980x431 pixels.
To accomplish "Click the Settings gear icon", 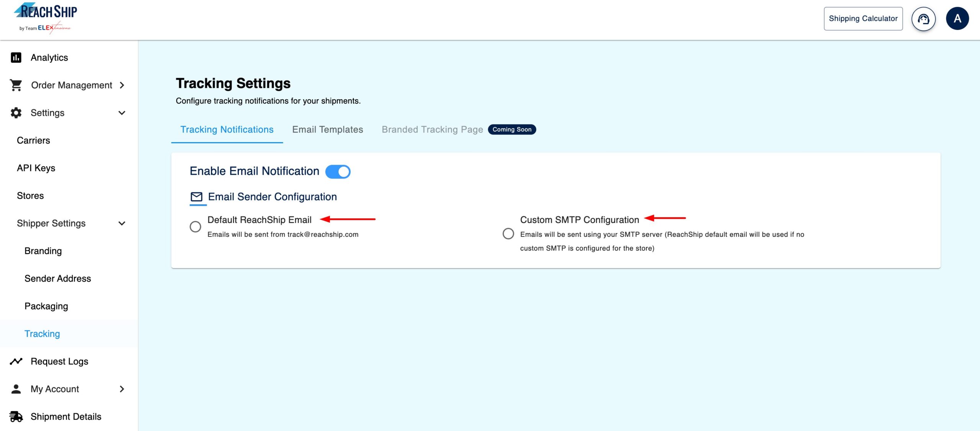I will click(16, 113).
